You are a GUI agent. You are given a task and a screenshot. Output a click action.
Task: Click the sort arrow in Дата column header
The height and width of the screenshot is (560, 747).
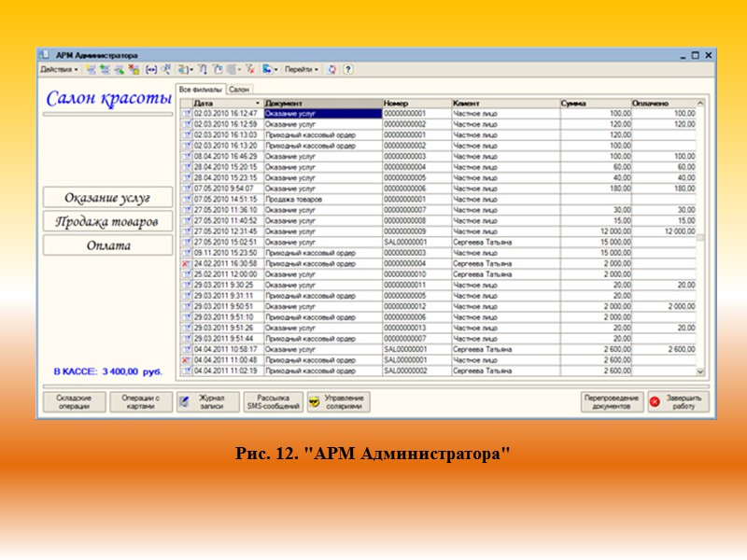click(258, 103)
